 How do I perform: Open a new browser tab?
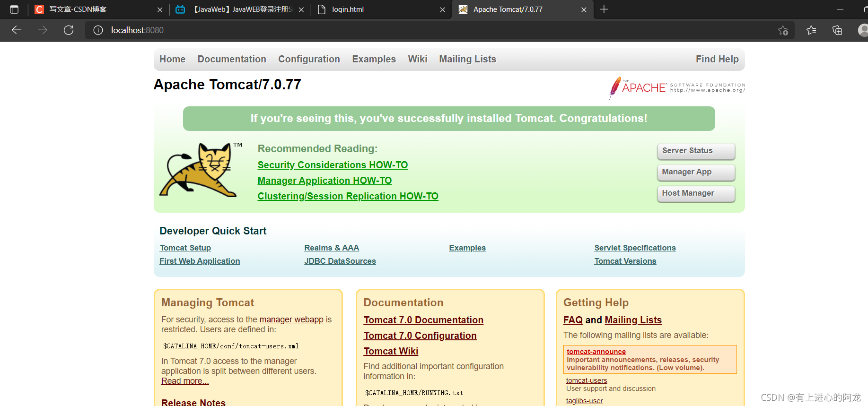click(x=604, y=9)
